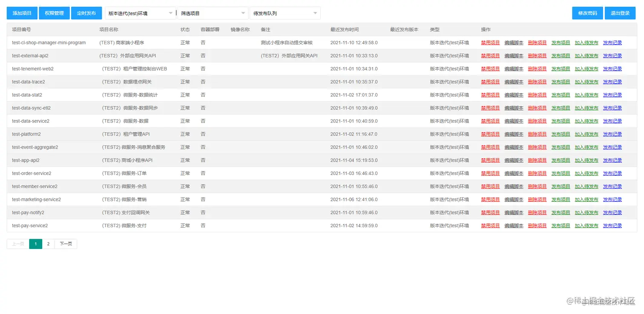Click the 项目名称 column header
Viewport: 644px width, 314px height.
[x=109, y=30]
